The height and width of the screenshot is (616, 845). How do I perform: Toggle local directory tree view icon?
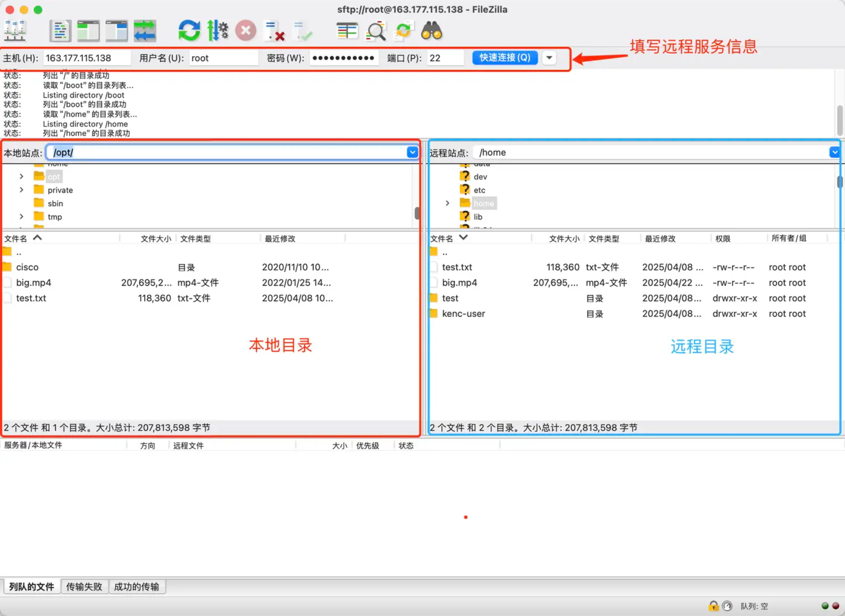click(88, 31)
